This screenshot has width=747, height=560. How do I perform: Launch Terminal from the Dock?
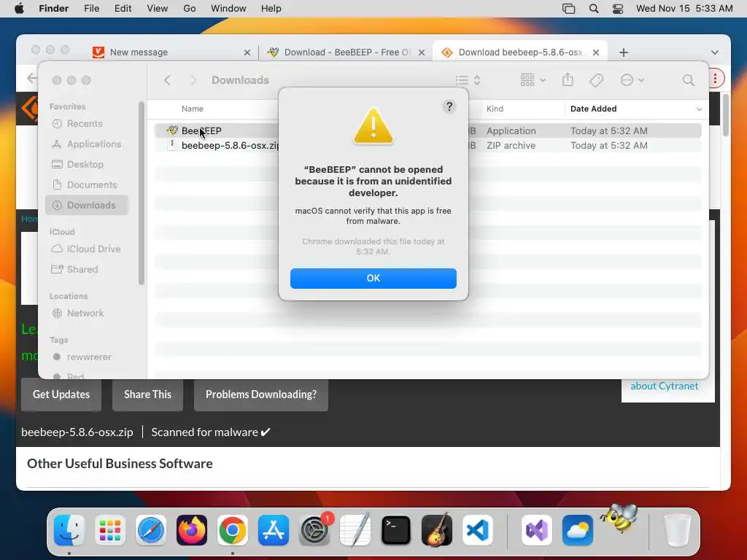click(x=396, y=530)
